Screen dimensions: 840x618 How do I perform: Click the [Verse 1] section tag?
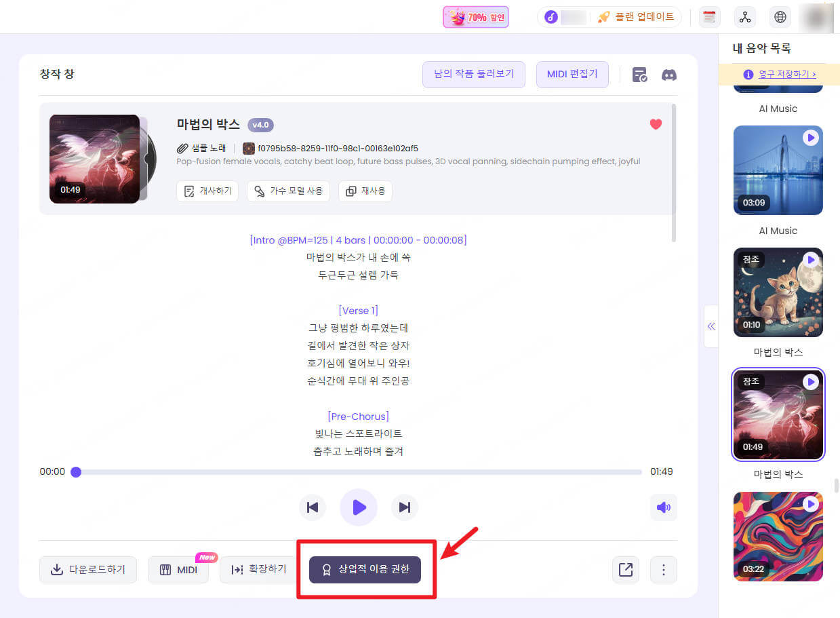(x=358, y=311)
